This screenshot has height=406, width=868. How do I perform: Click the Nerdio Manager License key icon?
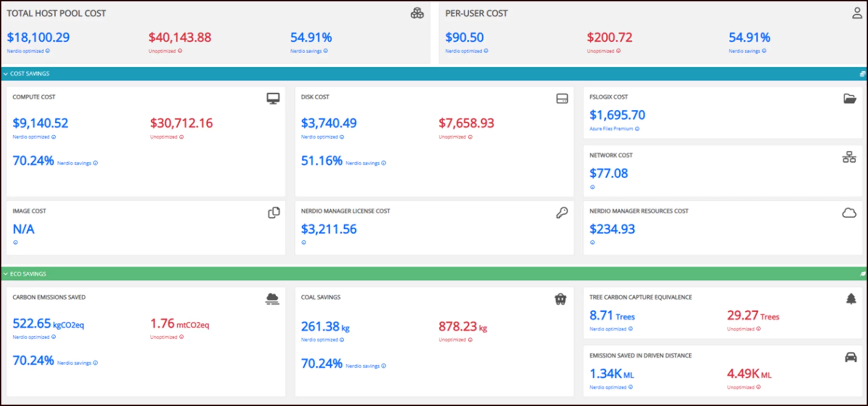(562, 213)
